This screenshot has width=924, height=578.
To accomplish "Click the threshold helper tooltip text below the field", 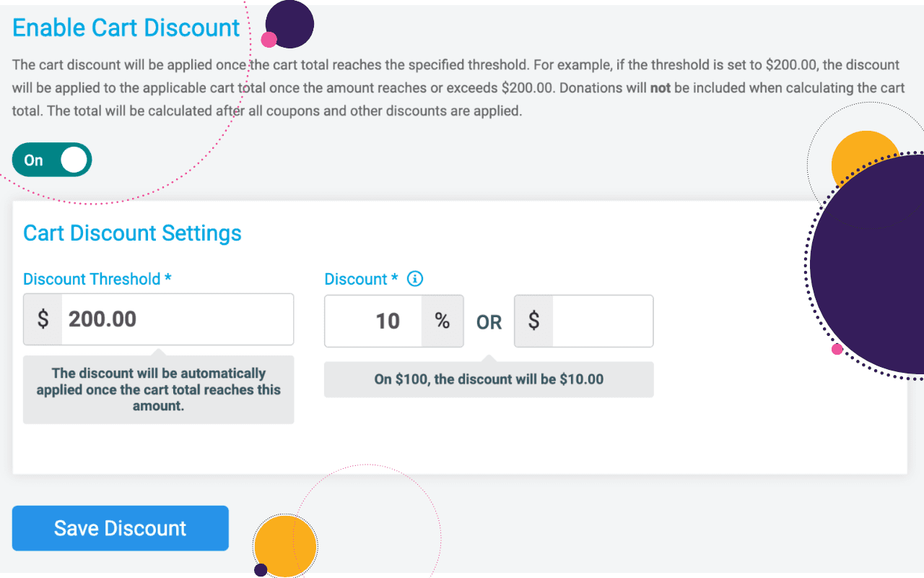I will click(158, 389).
